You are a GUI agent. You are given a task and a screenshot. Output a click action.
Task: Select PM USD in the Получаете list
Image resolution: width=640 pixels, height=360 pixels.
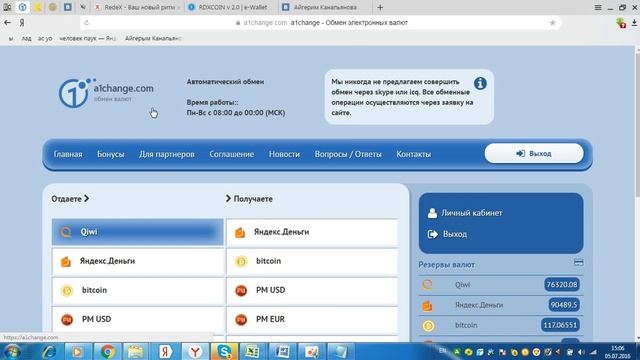click(x=312, y=290)
